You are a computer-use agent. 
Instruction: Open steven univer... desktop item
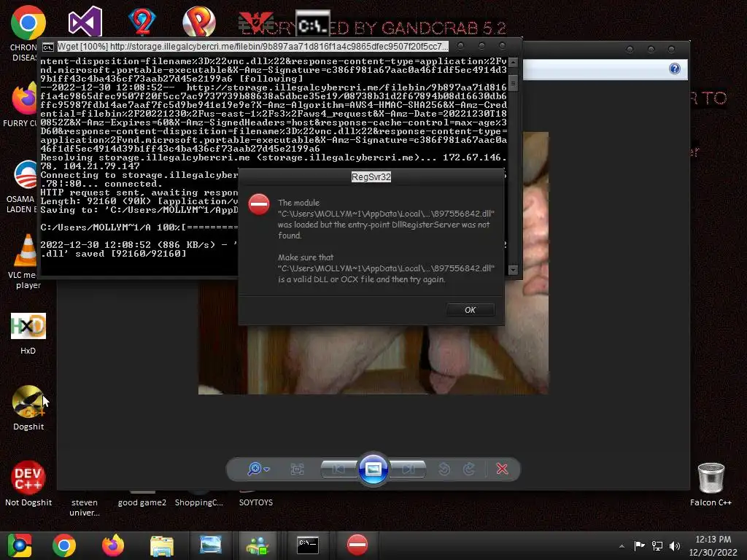pyautogui.click(x=85, y=507)
